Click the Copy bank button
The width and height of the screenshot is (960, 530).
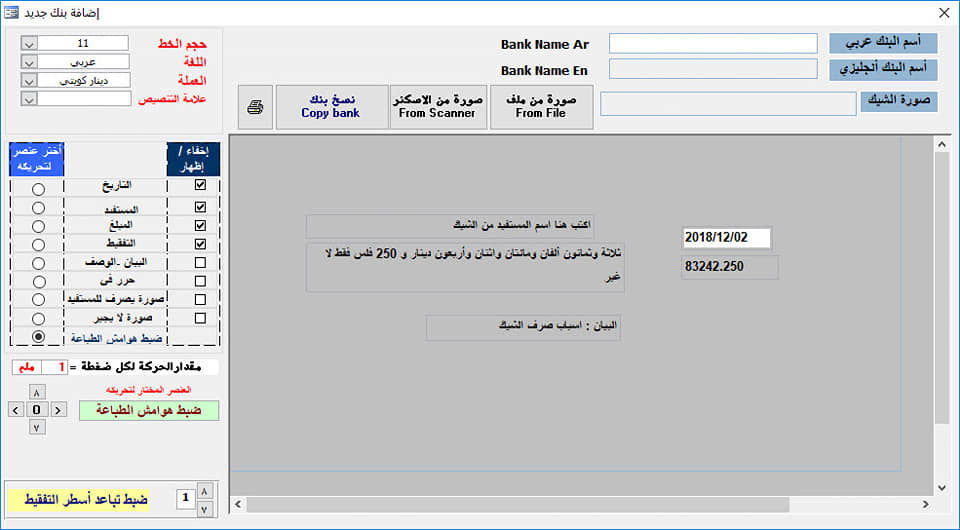(332, 107)
